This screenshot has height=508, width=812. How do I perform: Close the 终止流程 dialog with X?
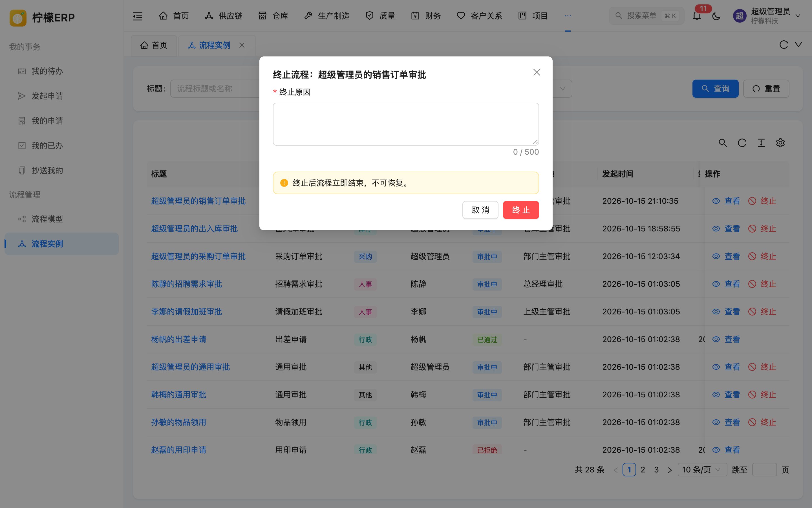(537, 72)
